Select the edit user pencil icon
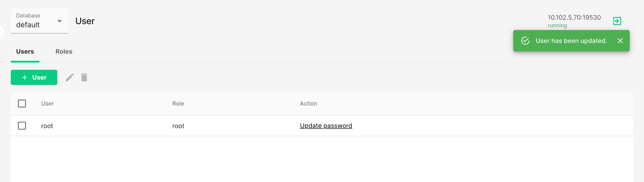 point(70,77)
